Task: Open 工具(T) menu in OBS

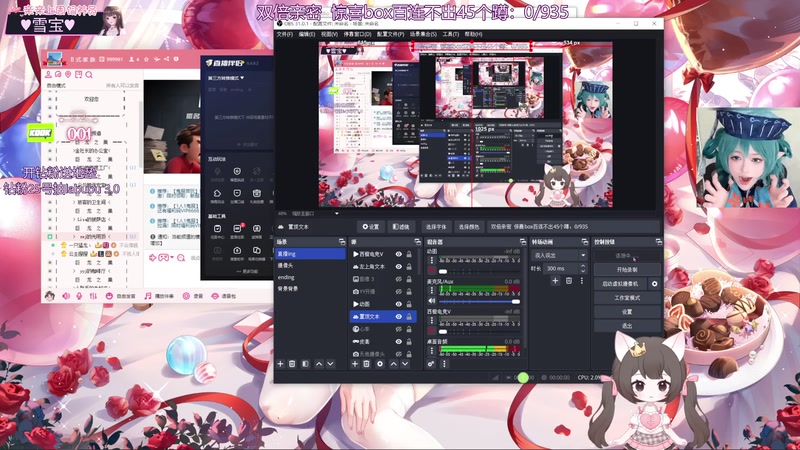Action: pyautogui.click(x=451, y=34)
